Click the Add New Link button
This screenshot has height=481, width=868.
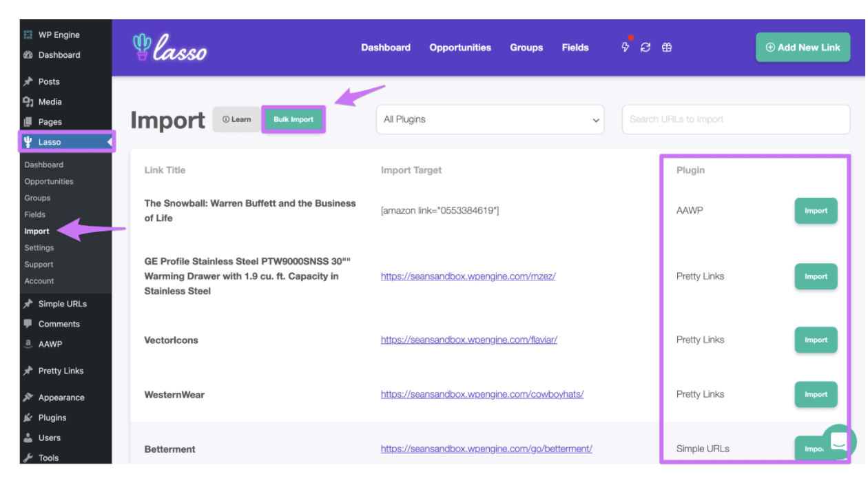803,48
